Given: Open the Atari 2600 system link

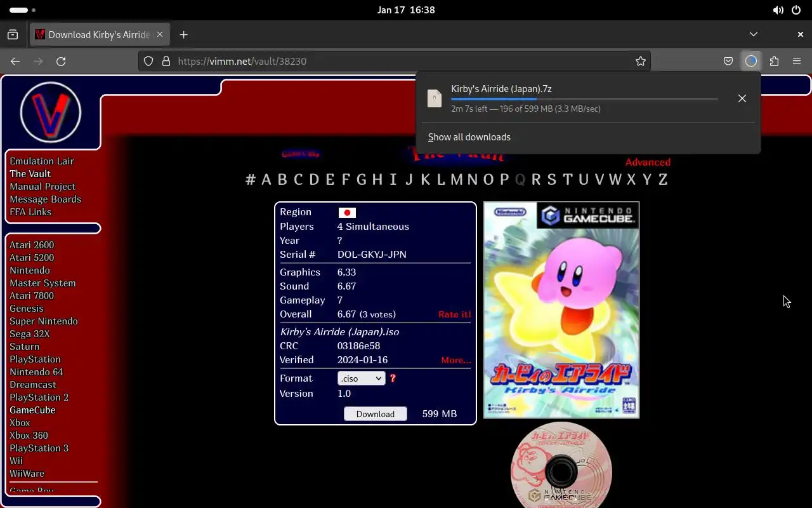Looking at the screenshot, I should pyautogui.click(x=32, y=245).
